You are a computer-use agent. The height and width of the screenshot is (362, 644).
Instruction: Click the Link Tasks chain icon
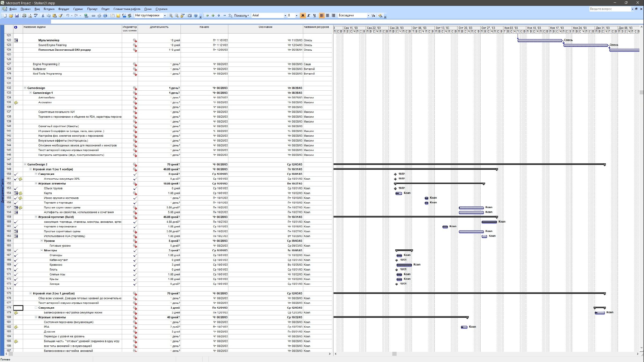click(x=93, y=16)
